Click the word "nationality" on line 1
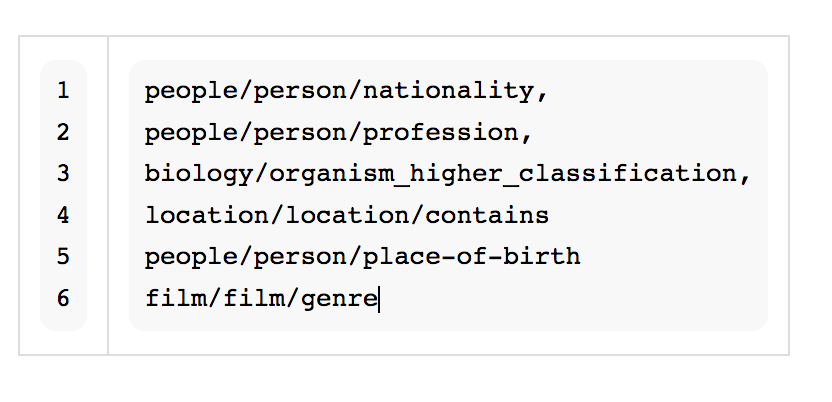 pyautogui.click(x=449, y=91)
